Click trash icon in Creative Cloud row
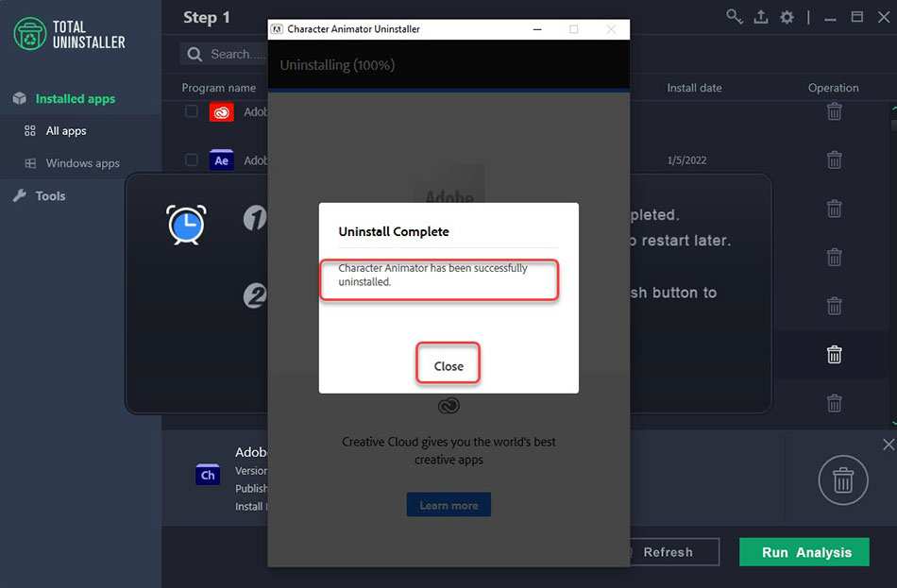897x588 pixels. [834, 111]
